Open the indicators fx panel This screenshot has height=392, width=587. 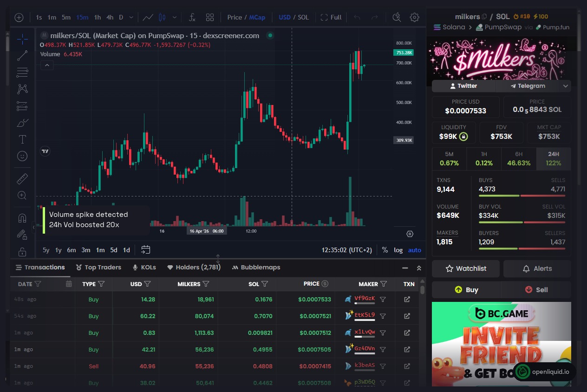click(x=192, y=17)
